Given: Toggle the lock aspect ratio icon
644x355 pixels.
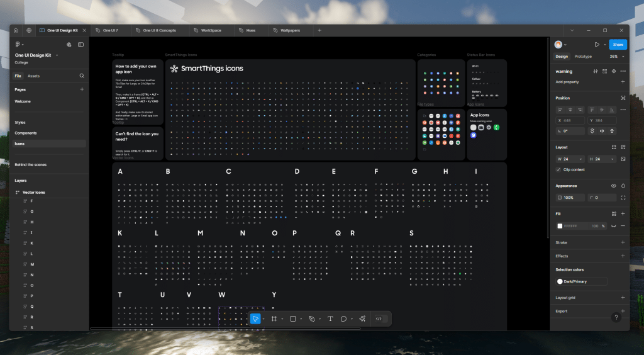Looking at the screenshot, I should pos(623,159).
